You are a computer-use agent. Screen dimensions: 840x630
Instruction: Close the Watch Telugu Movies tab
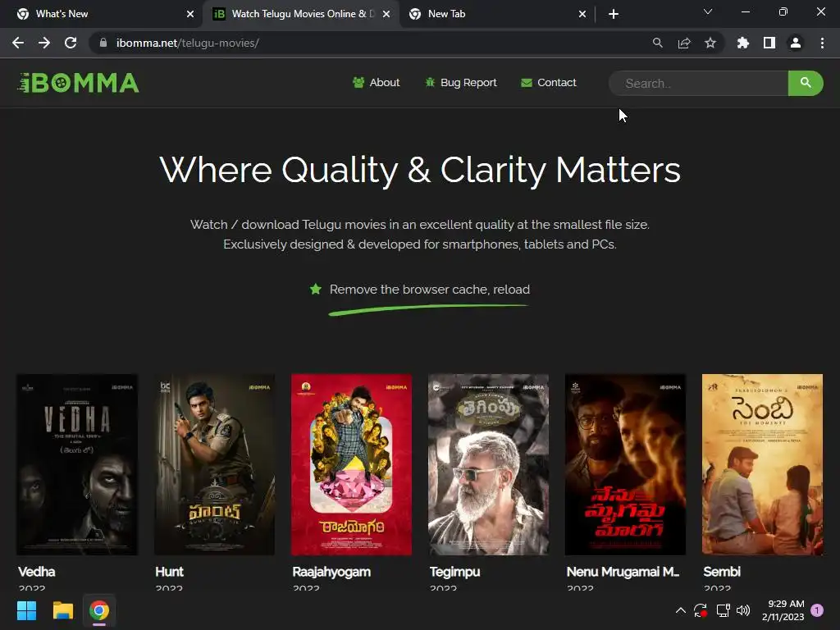coord(386,14)
